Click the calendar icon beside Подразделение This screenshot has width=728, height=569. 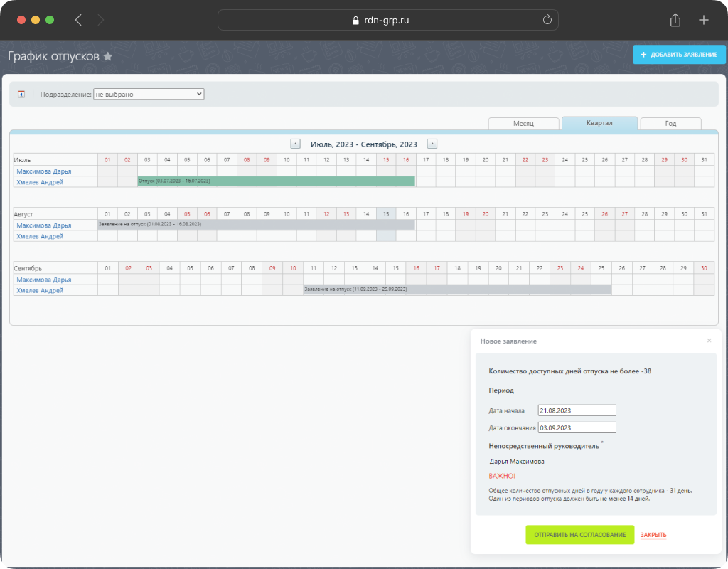point(21,95)
